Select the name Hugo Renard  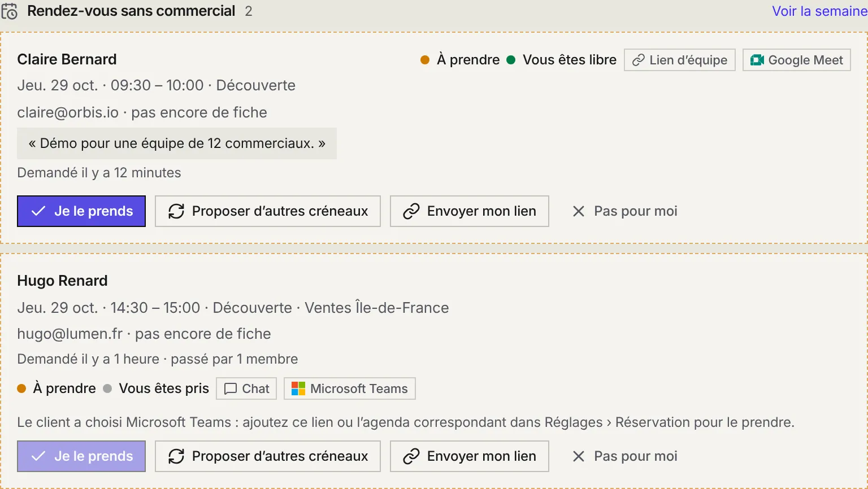(62, 281)
